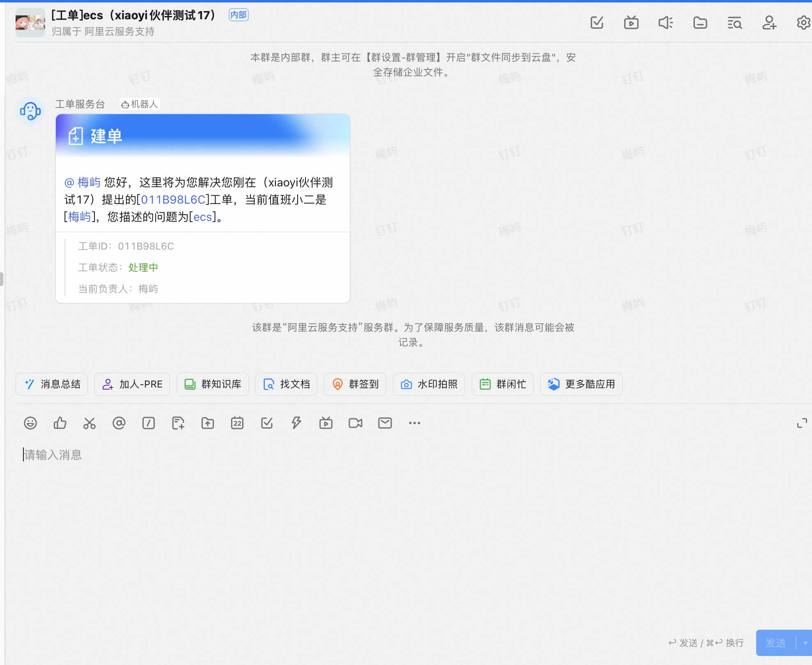Open the emoji picker
Screen dimensions: 812x665
point(30,423)
